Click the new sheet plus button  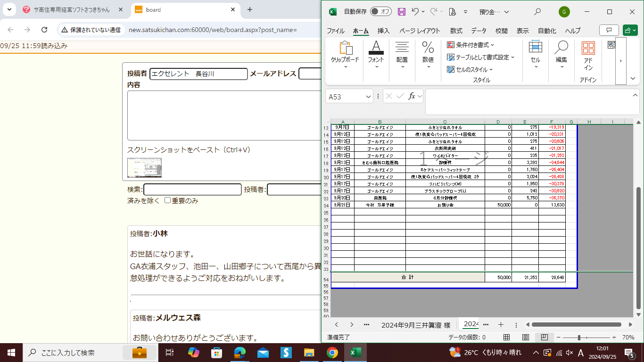[501, 324]
